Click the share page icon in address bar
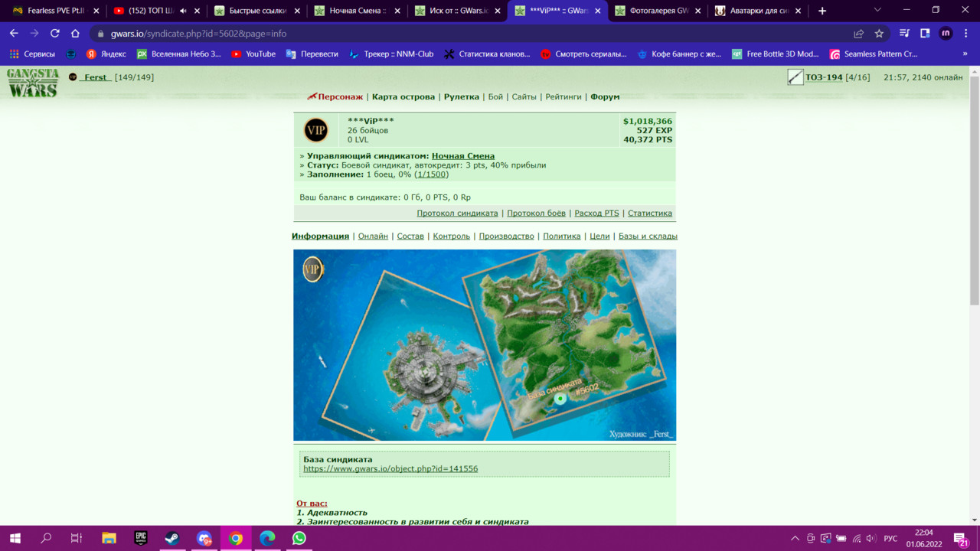The width and height of the screenshot is (980, 551). coord(858,34)
